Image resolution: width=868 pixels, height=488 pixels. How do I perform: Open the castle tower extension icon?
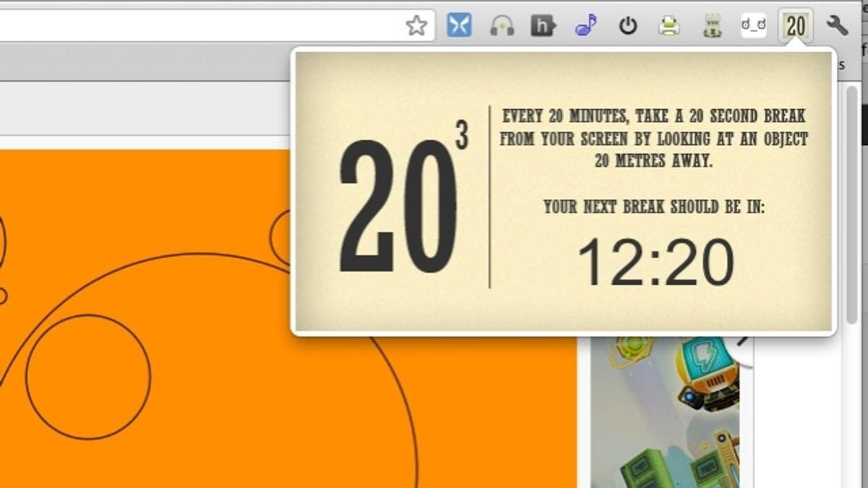click(x=712, y=27)
